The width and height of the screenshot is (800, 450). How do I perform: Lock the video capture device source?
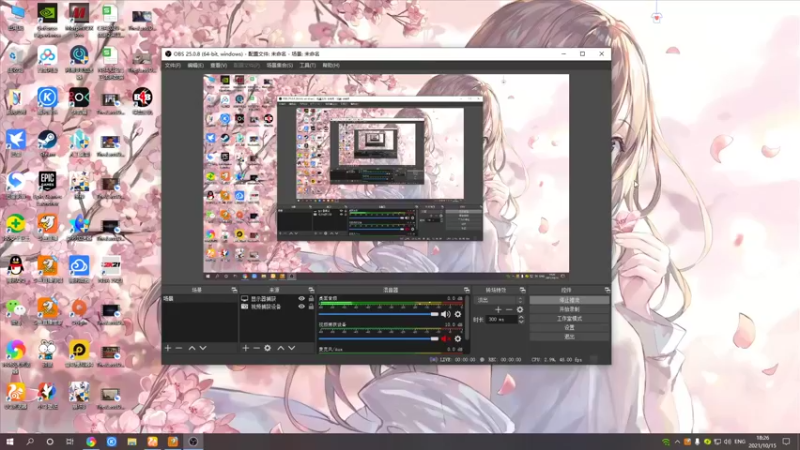pos(311,307)
